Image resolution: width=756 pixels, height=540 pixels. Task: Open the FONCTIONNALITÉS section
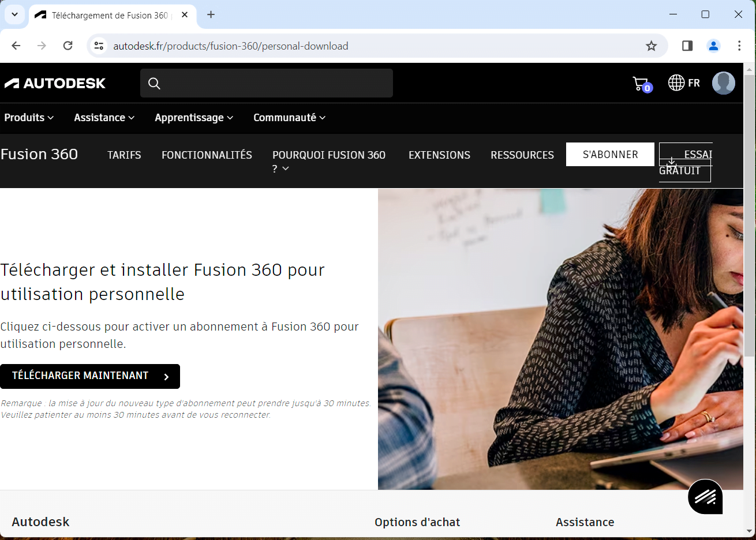[207, 155]
